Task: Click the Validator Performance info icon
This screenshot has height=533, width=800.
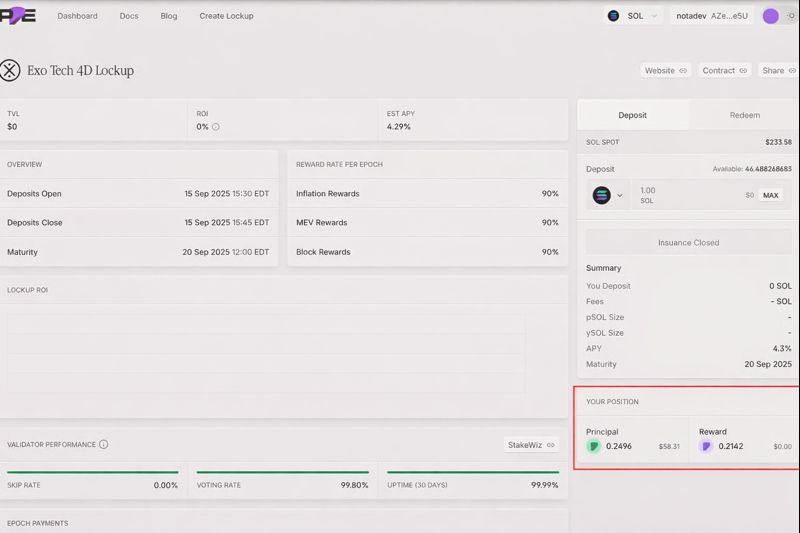Action: 104,444
